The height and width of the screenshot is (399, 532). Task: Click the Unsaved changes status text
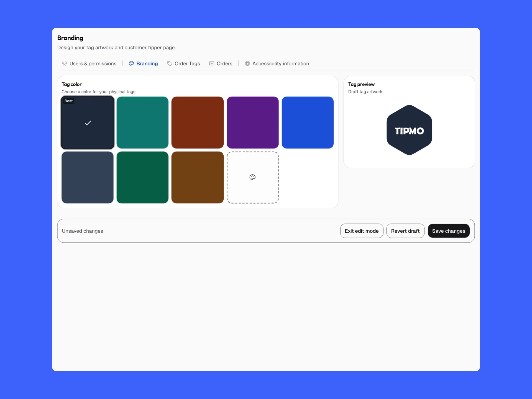click(x=82, y=231)
